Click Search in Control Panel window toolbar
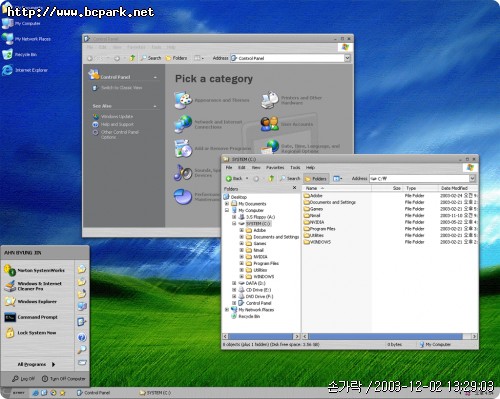500x399 pixels. pyautogui.click(x=151, y=58)
